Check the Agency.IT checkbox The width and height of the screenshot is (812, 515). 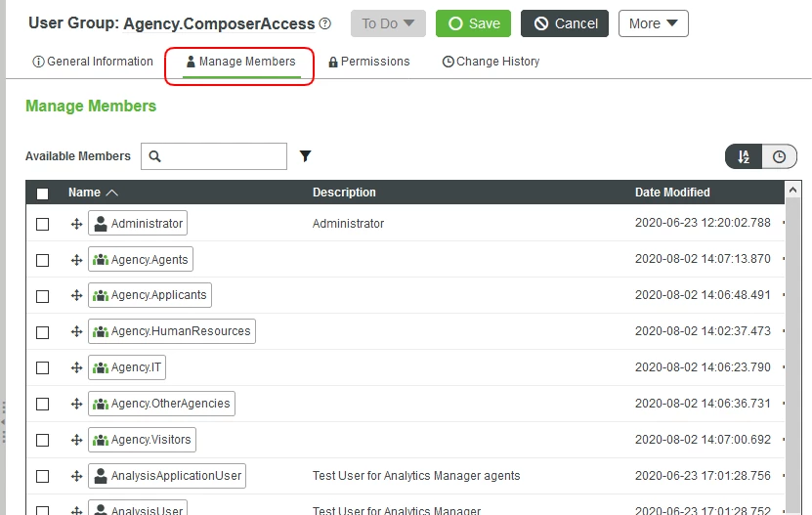tap(42, 367)
